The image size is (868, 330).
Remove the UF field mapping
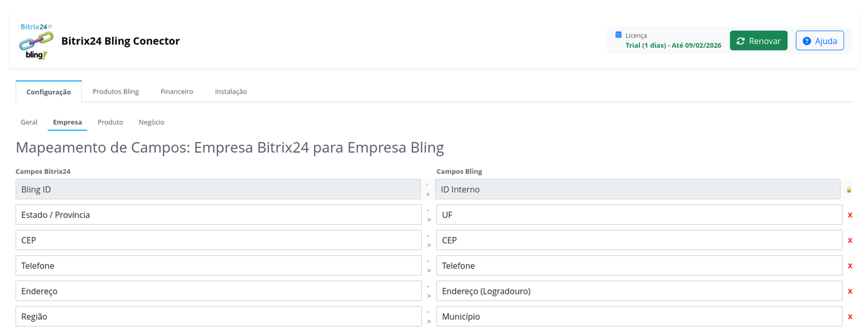click(x=850, y=215)
